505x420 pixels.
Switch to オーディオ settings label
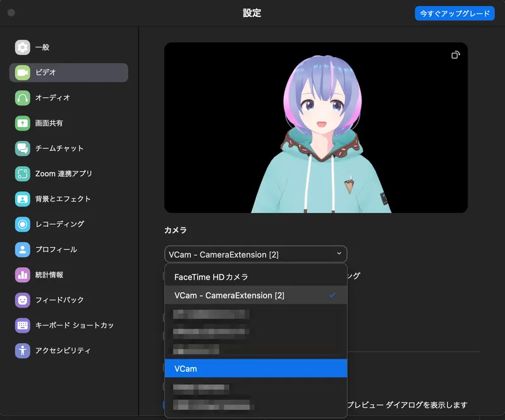pos(52,98)
